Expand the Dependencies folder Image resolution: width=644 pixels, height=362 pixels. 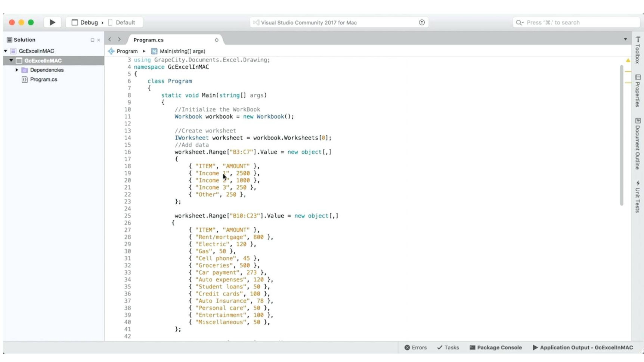17,70
